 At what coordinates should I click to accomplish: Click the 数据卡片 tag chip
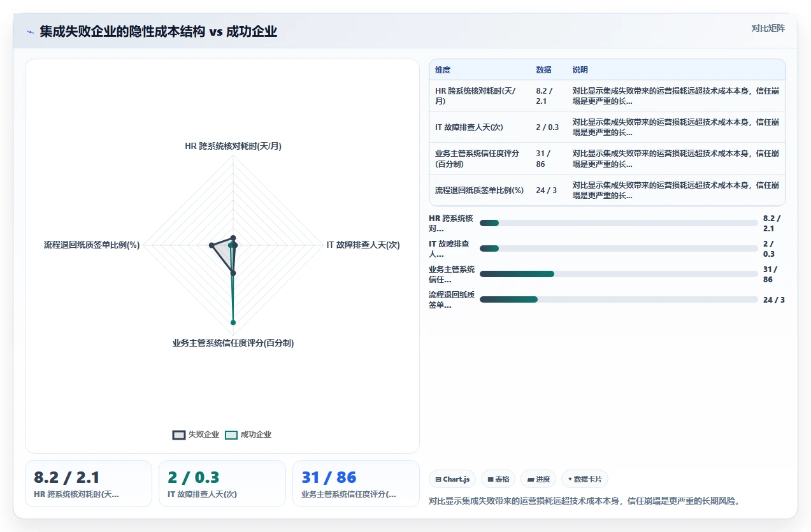[585, 479]
